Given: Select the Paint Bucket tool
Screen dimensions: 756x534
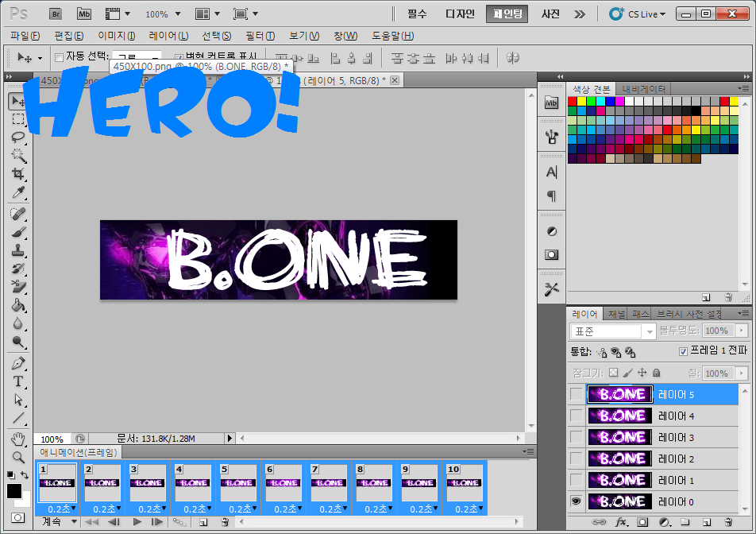Looking at the screenshot, I should 17,305.
